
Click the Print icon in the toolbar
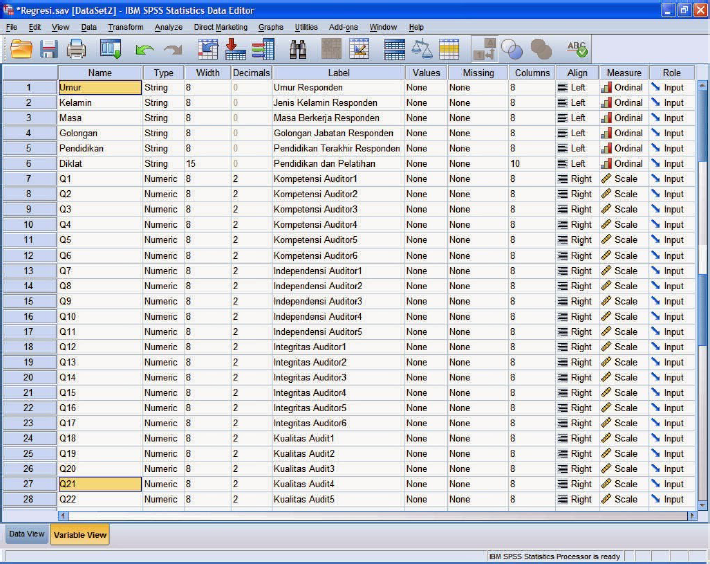[76, 49]
